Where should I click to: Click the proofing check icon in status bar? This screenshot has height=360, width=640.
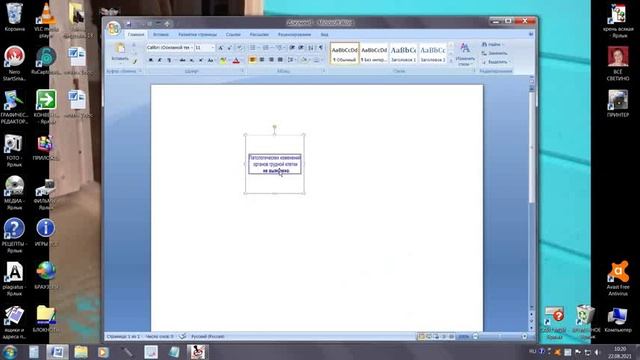point(182,336)
